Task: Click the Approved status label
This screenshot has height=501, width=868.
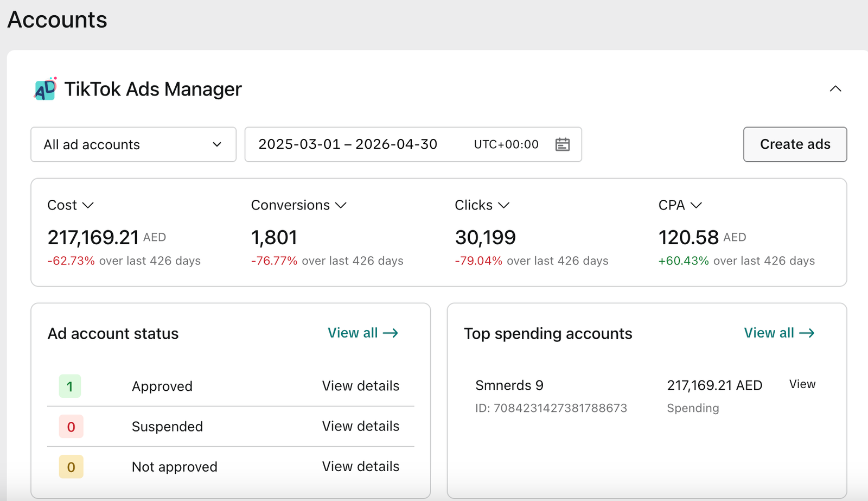Action: [162, 386]
